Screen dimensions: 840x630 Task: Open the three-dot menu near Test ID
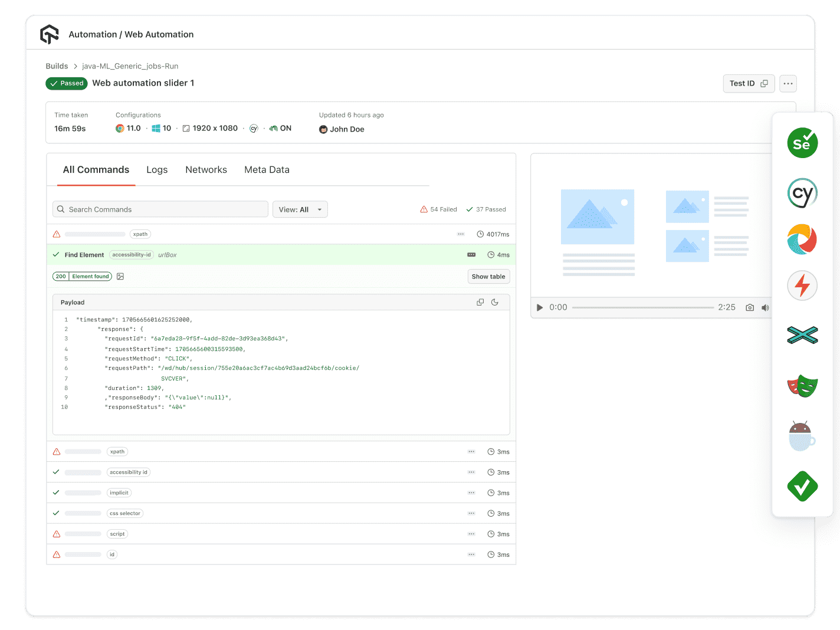point(787,84)
